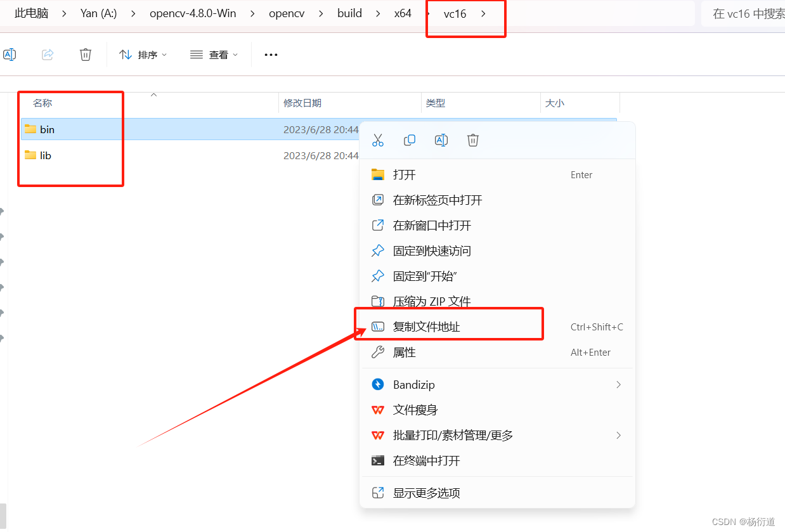
Task: Click the delete trash icon in the context menu
Action: tap(473, 140)
